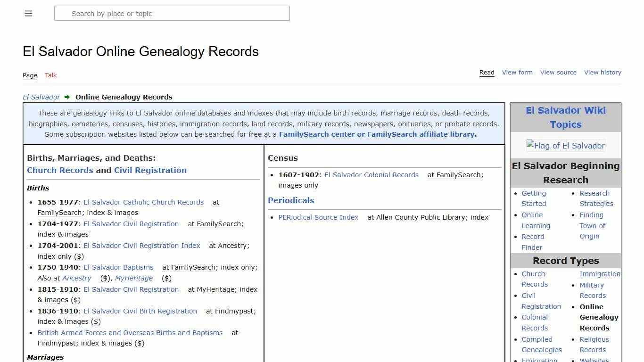Open the Civil Registration heading link
Viewport: 644px width, 362px height.
[150, 170]
